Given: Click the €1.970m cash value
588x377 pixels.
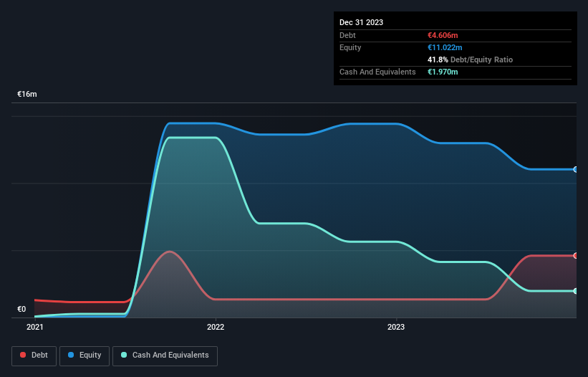Looking at the screenshot, I should tap(443, 72).
